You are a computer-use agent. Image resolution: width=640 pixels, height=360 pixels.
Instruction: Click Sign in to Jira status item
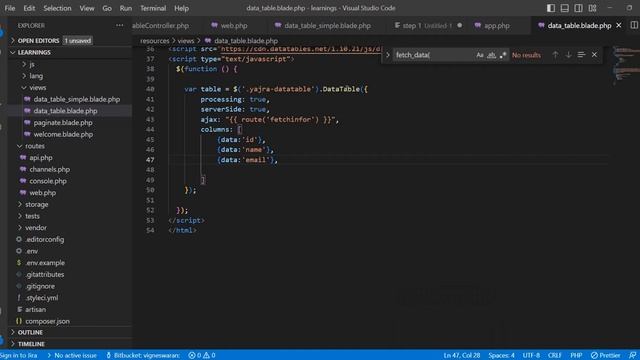pyautogui.click(x=19, y=356)
